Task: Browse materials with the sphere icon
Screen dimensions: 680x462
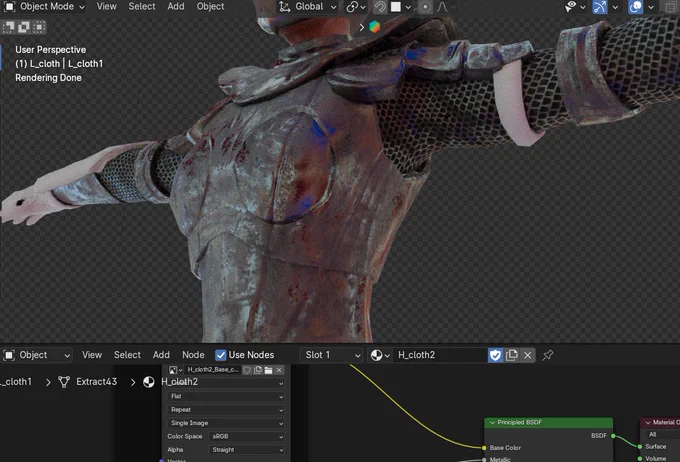Action: [379, 355]
